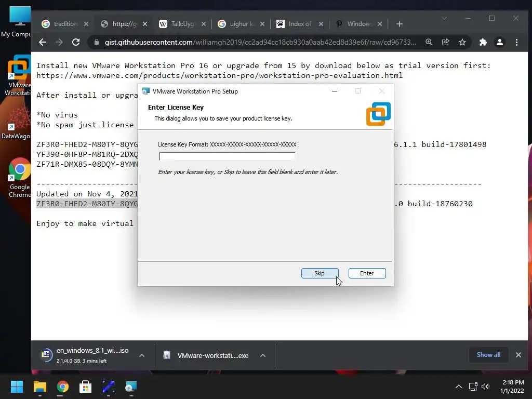Select DataWagon desktop shortcut
Viewport: 532px width, 399px height.
(16, 122)
